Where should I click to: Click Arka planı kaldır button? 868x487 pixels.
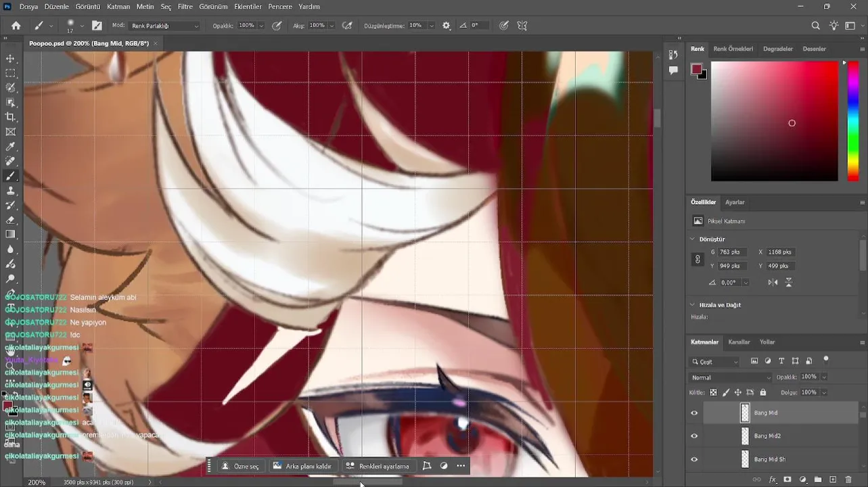[302, 466]
